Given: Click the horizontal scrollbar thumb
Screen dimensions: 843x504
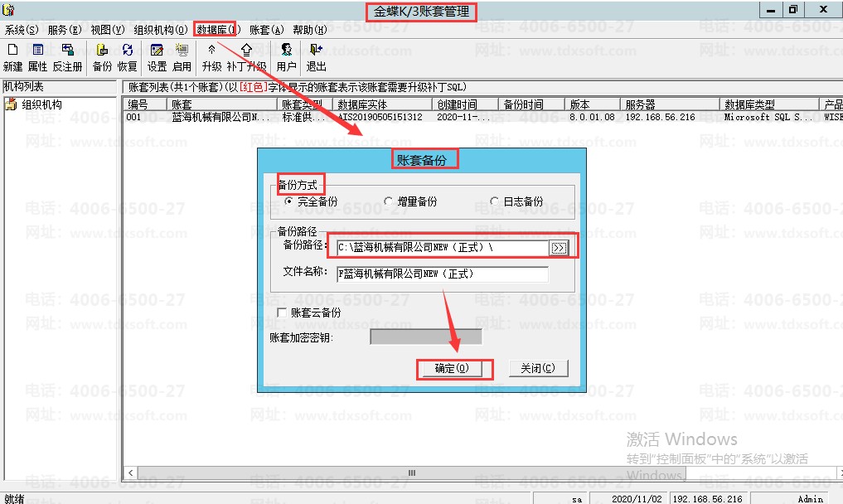Looking at the screenshot, I should [412, 472].
